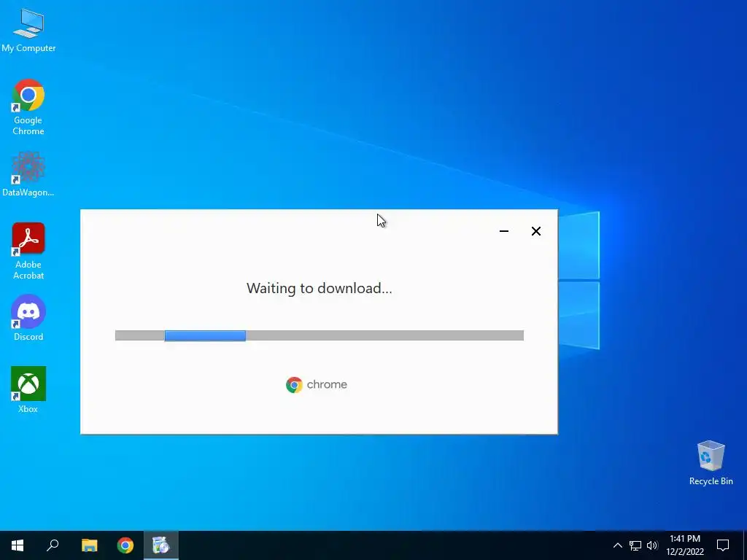The width and height of the screenshot is (747, 560).
Task: Click the chrome logo in installer
Action: (317, 384)
